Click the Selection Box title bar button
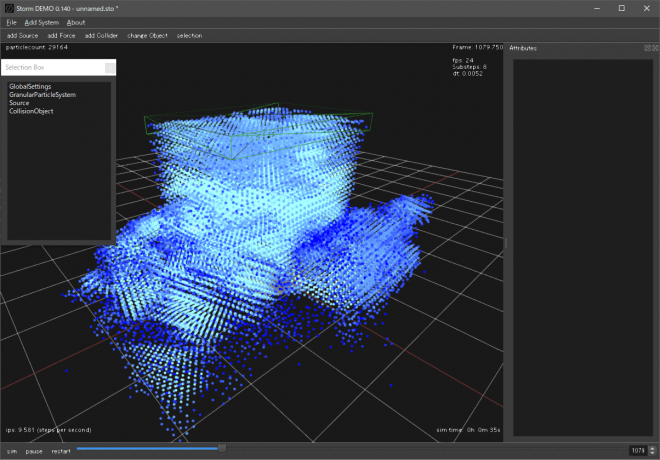This screenshot has height=460, width=660. click(x=110, y=68)
